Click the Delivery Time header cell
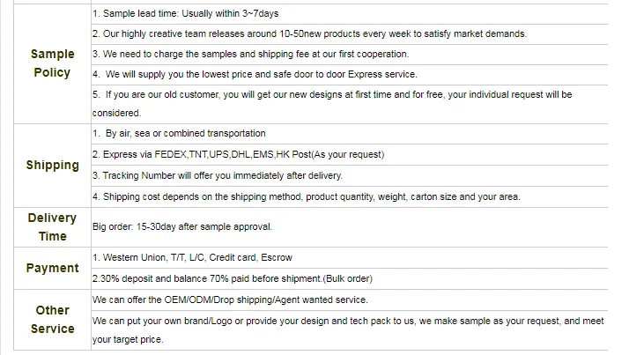 52,227
